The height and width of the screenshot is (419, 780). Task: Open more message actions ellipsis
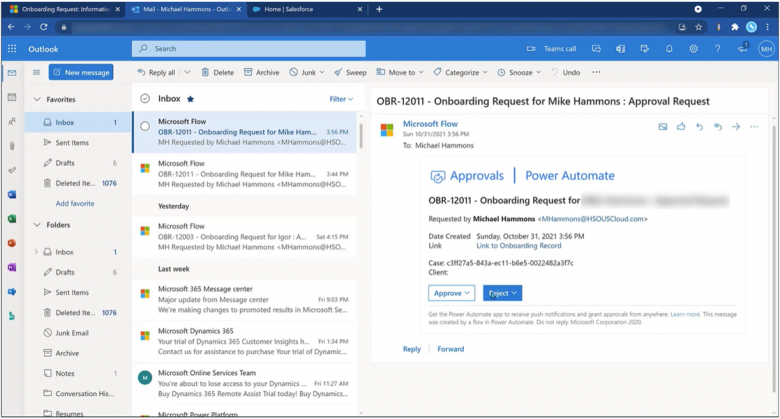(754, 127)
